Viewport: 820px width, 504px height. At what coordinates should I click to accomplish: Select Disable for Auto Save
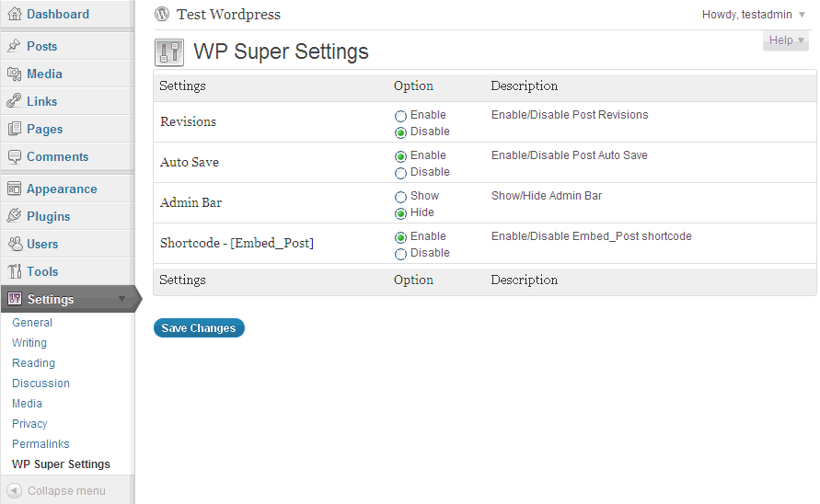[400, 173]
